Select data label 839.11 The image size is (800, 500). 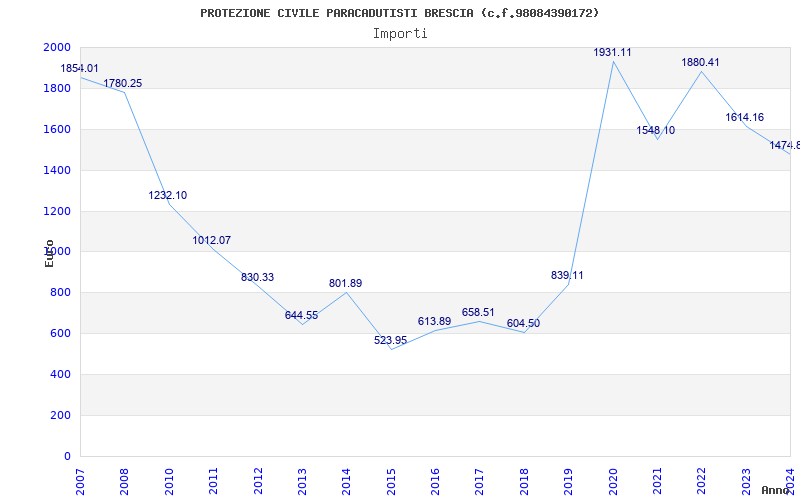click(x=567, y=275)
